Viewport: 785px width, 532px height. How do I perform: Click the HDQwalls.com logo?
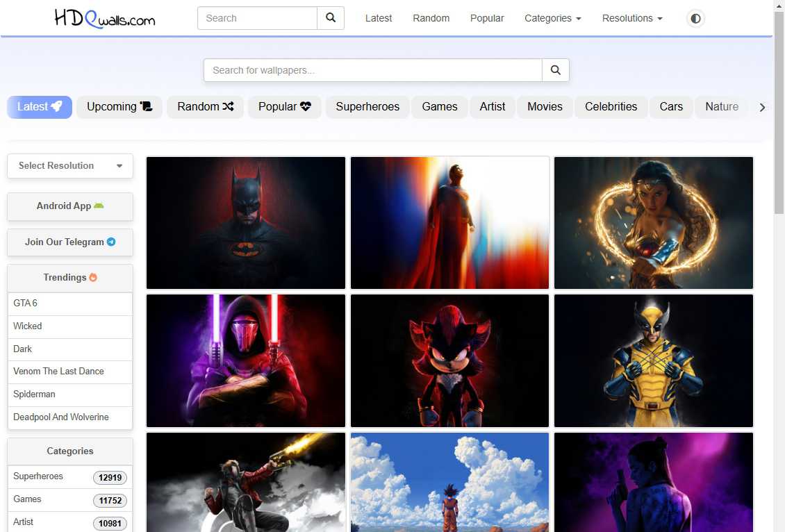[105, 19]
